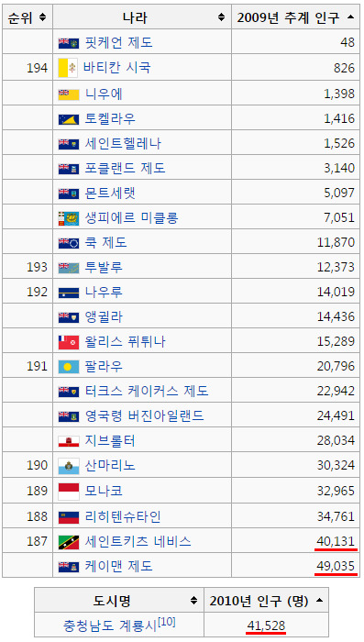
Task: Select the city population value 41,528
Action: pyautogui.click(x=266, y=625)
